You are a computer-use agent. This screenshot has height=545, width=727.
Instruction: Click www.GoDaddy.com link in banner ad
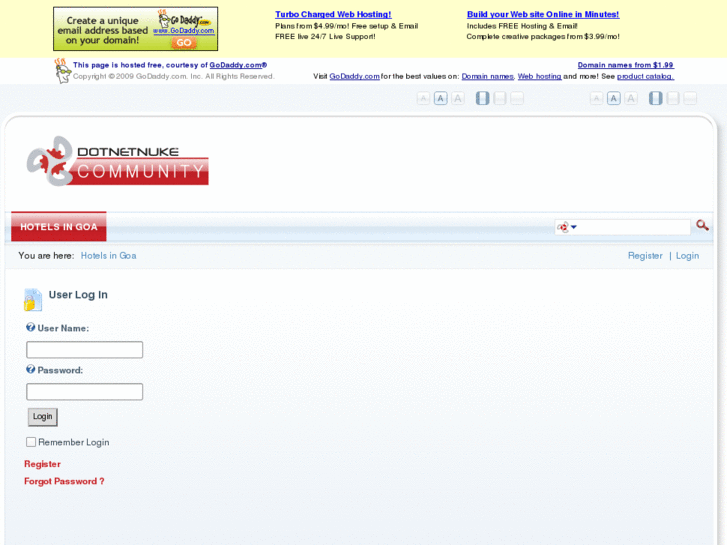pyautogui.click(x=184, y=31)
